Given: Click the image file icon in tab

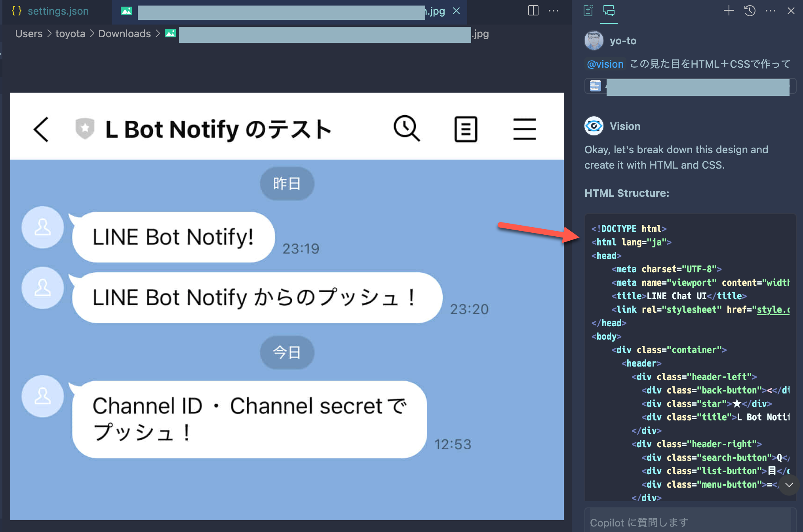Looking at the screenshot, I should (126, 11).
